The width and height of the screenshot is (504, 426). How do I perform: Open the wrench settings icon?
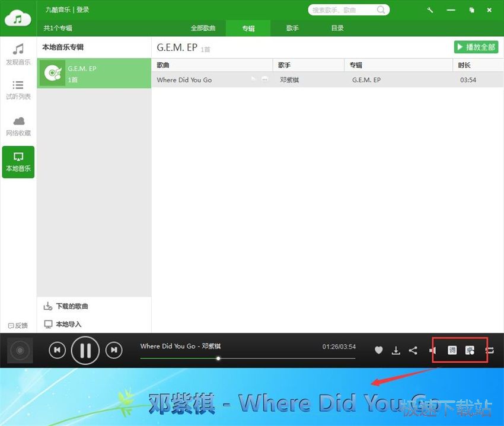tap(430, 10)
